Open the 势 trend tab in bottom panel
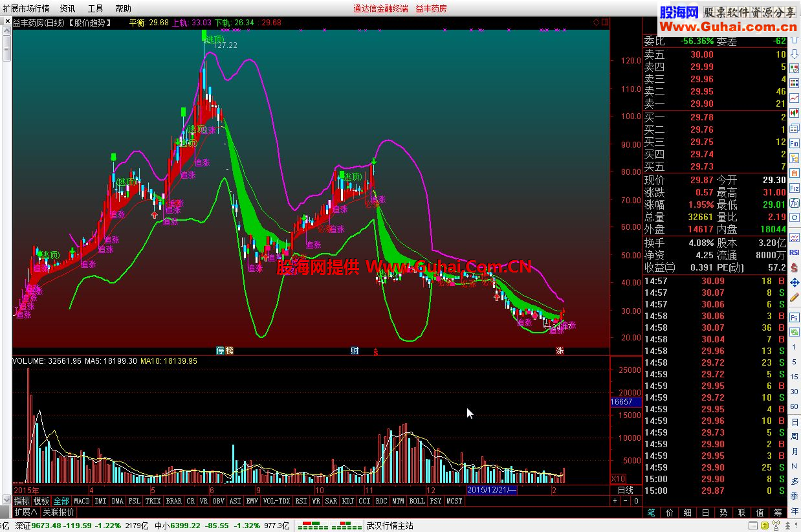 [723, 513]
